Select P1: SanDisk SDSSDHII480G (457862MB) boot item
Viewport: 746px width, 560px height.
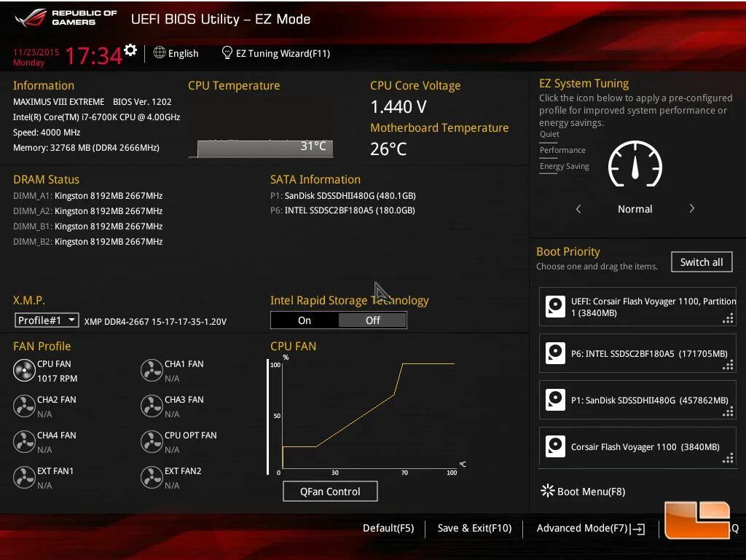pyautogui.click(x=637, y=400)
